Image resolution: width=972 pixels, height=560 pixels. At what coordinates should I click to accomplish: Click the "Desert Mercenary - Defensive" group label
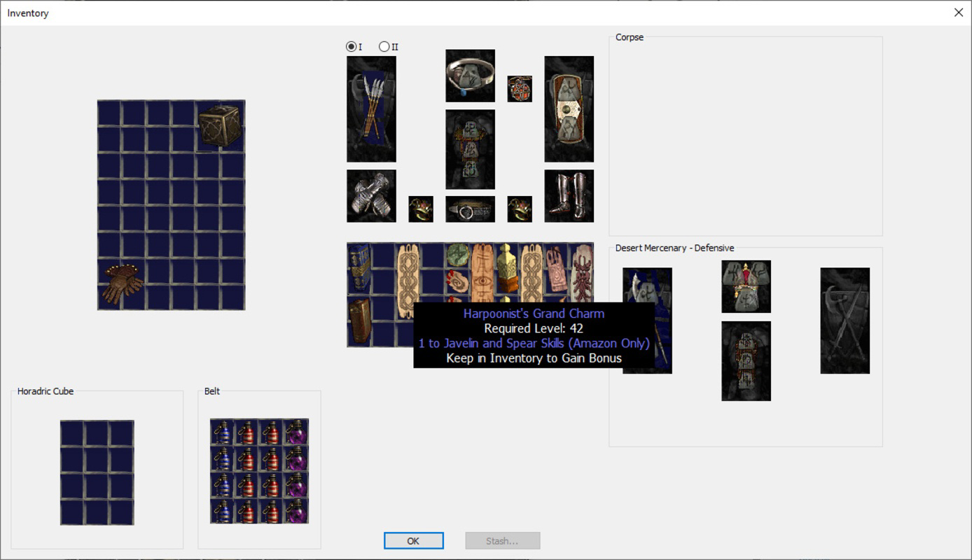[x=674, y=248]
